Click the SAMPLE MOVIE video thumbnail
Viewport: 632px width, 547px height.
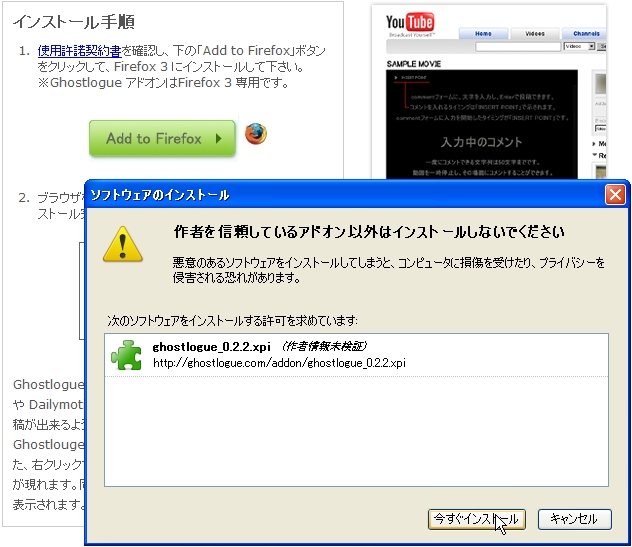(x=482, y=124)
